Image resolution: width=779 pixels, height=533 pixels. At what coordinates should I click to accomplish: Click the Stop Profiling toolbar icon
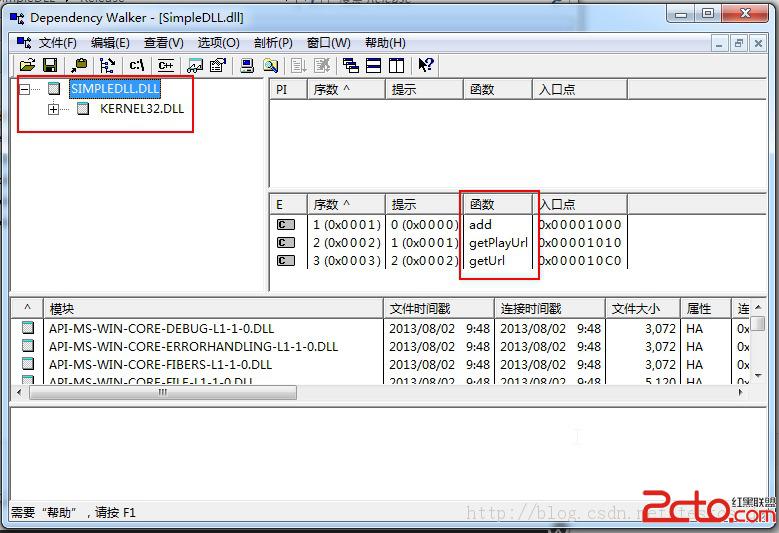322,65
